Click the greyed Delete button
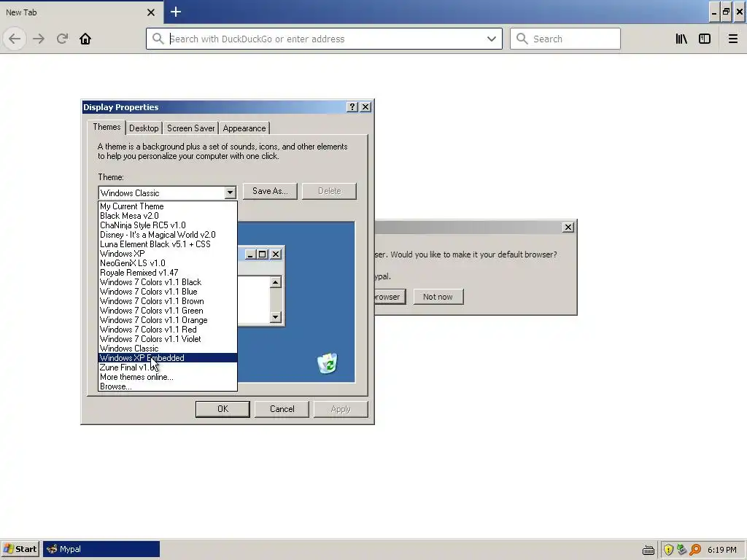This screenshot has width=747, height=560. click(329, 191)
